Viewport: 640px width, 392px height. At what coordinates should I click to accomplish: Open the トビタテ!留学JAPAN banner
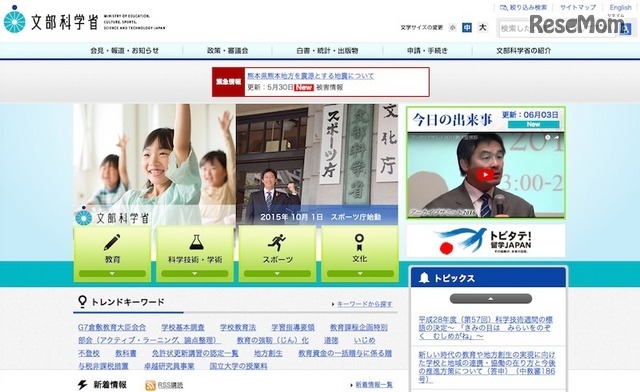(x=486, y=241)
